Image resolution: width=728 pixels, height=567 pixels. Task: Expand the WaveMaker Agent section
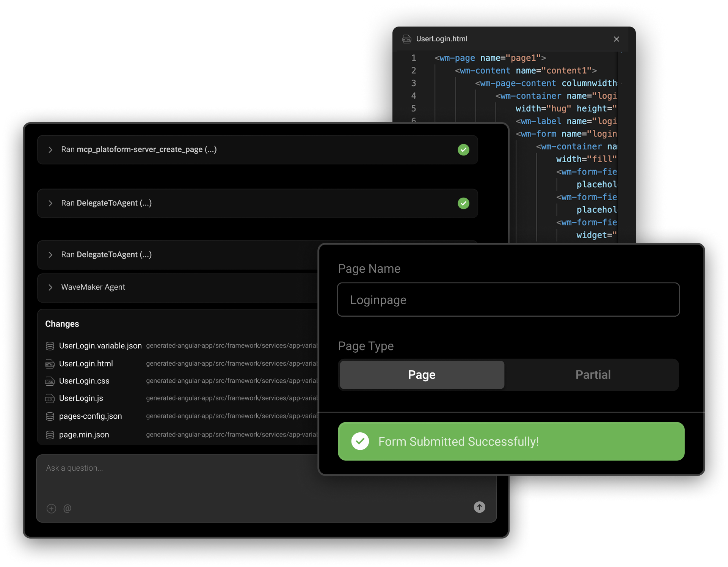(x=50, y=287)
